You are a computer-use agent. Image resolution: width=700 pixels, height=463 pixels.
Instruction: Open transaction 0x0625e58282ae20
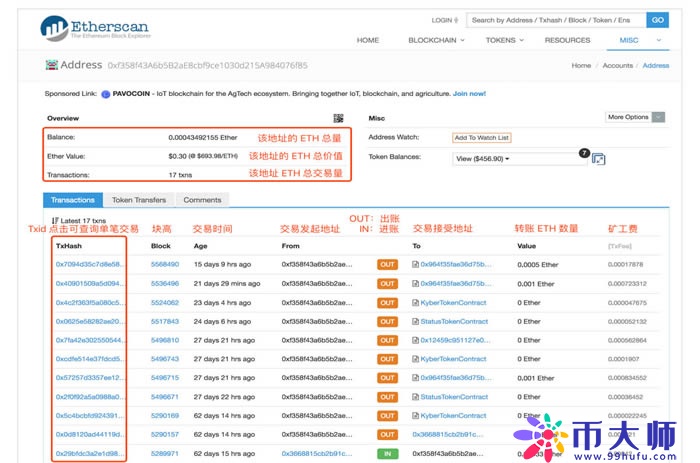(x=89, y=321)
